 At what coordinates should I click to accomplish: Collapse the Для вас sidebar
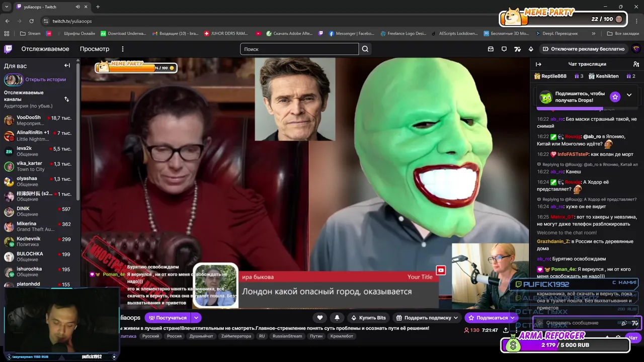(x=67, y=65)
